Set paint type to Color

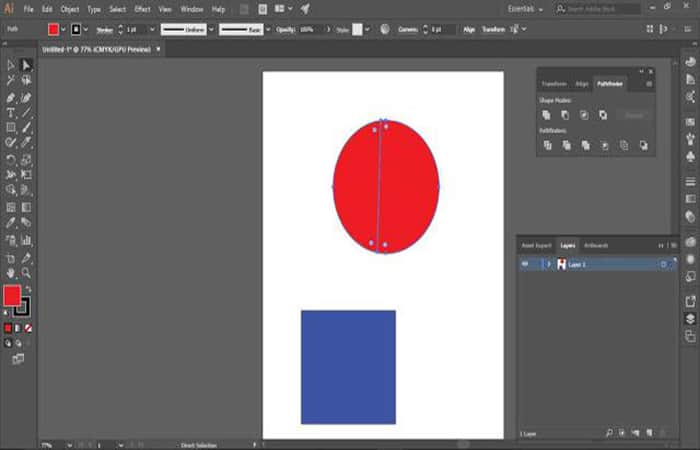8,329
